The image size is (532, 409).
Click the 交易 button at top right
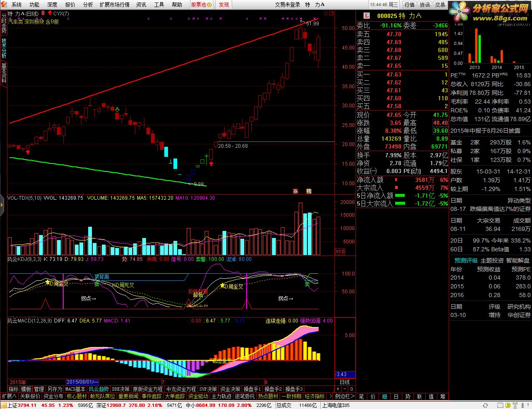point(440,5)
